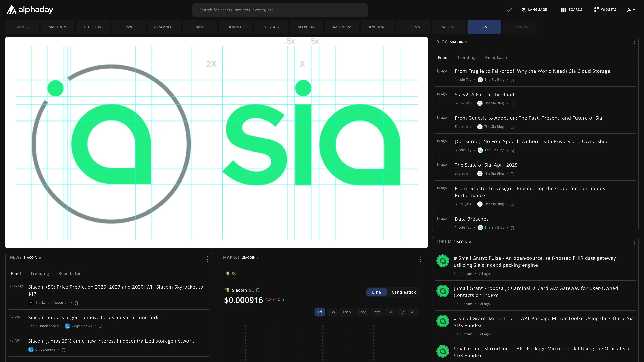Open 'Data Breaches' blog article

tap(471, 219)
